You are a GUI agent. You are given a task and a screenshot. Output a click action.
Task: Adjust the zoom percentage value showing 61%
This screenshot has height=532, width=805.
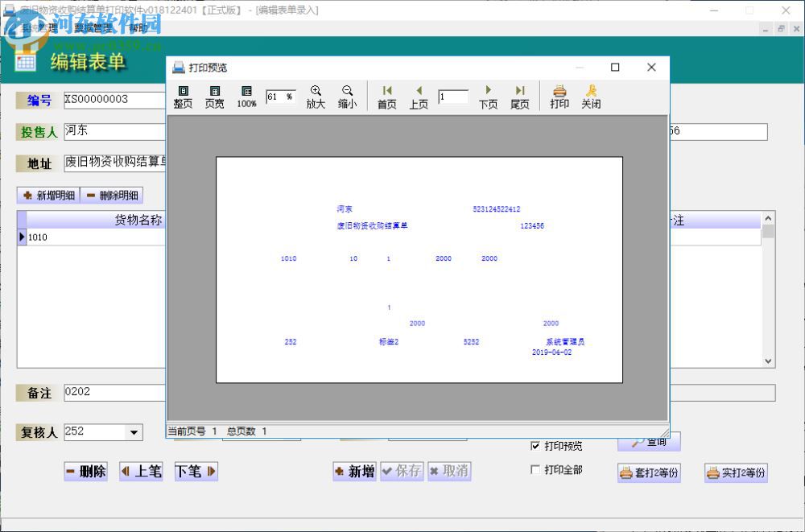[279, 97]
